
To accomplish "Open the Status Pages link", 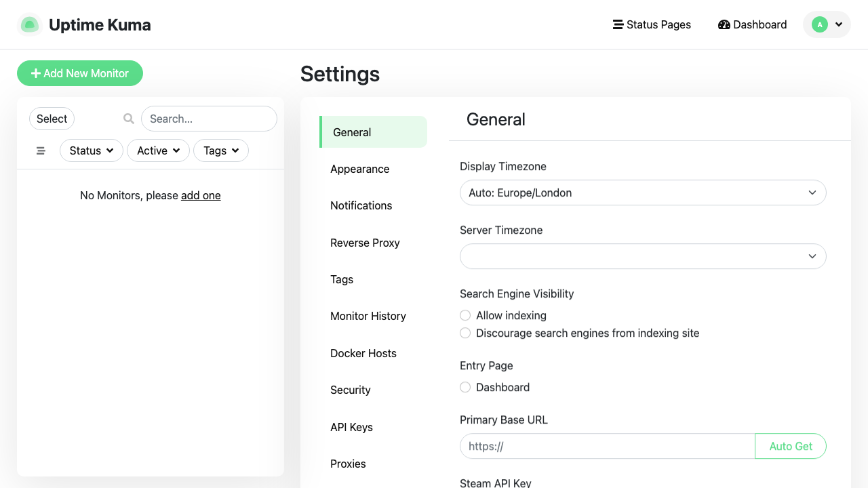I will coord(652,24).
